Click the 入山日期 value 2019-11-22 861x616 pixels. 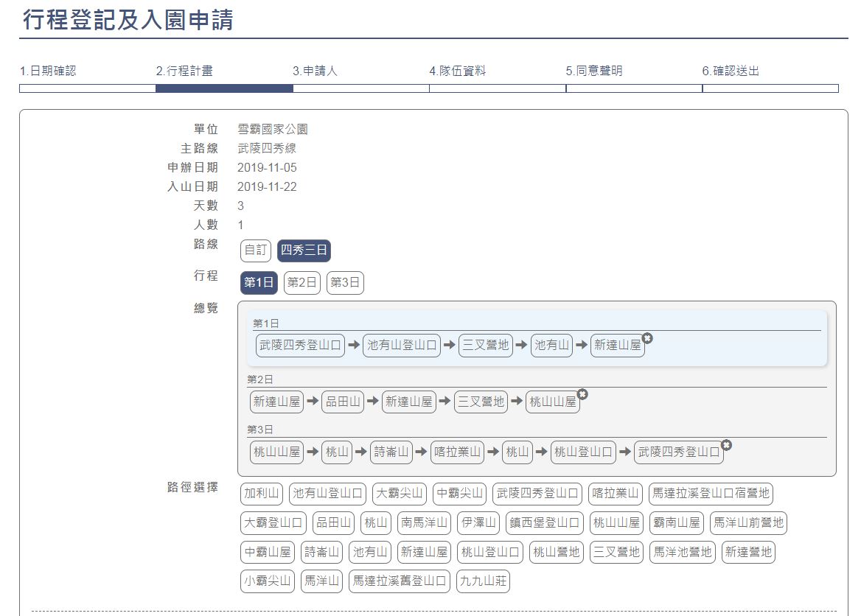[x=267, y=186]
